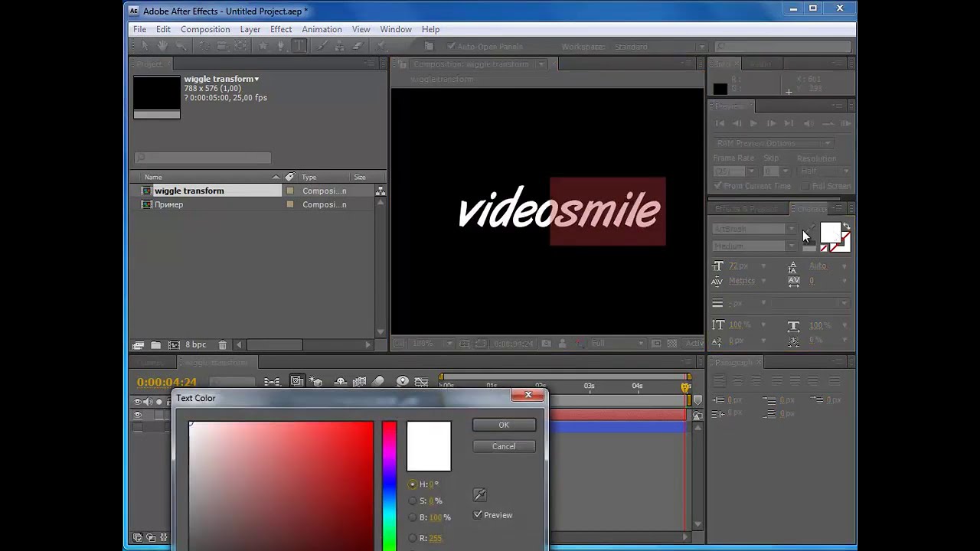Open preview Resolution Half dropdown
Screen dimensions: 980x551
825,171
